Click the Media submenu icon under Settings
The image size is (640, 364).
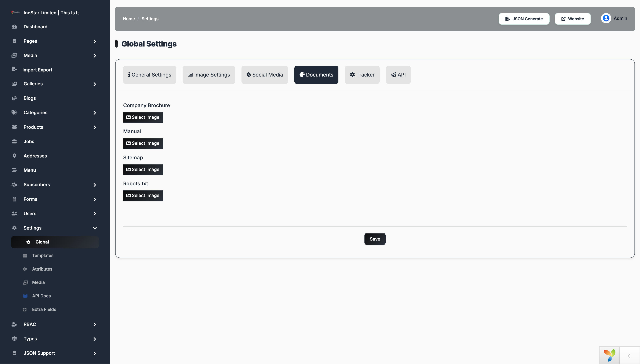pos(25,282)
